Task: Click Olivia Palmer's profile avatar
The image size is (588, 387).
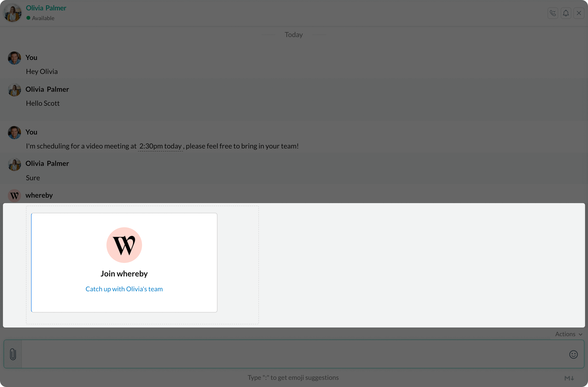Action: coord(13,13)
